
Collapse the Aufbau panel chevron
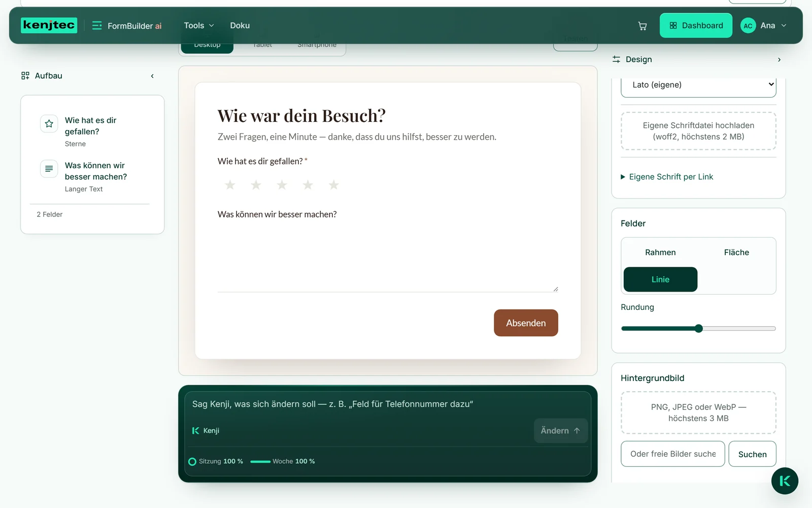point(152,76)
